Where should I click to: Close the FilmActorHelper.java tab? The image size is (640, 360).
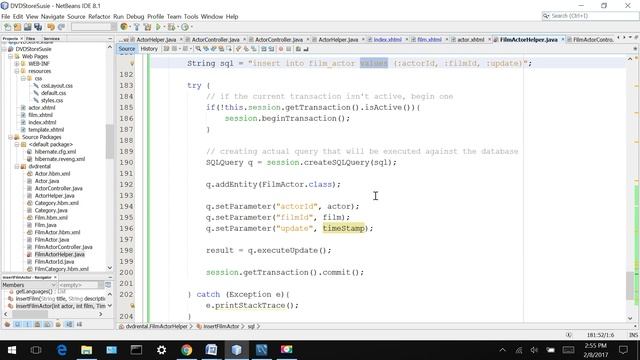(562, 40)
